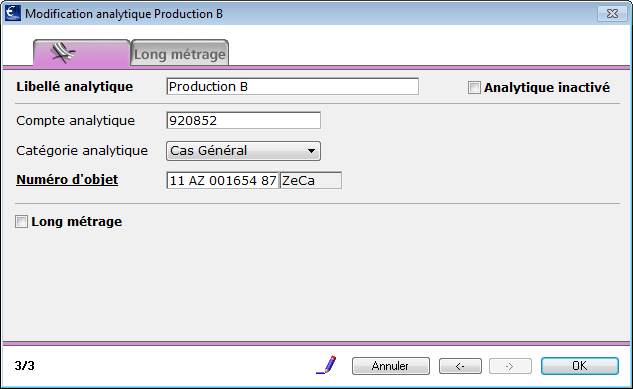Screen dimensions: 633x389
Task: Open the Numéro d'objet link
Action: point(67,180)
